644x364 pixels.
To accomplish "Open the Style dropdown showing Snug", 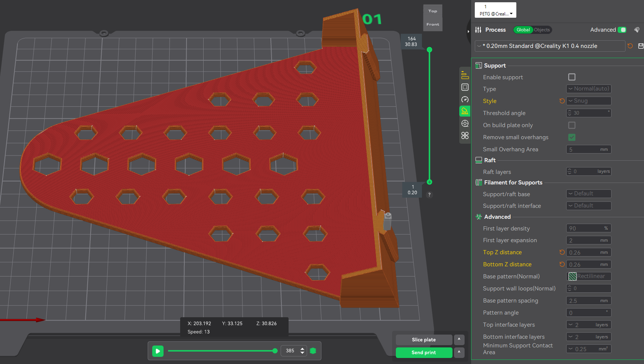I will pyautogui.click(x=588, y=101).
